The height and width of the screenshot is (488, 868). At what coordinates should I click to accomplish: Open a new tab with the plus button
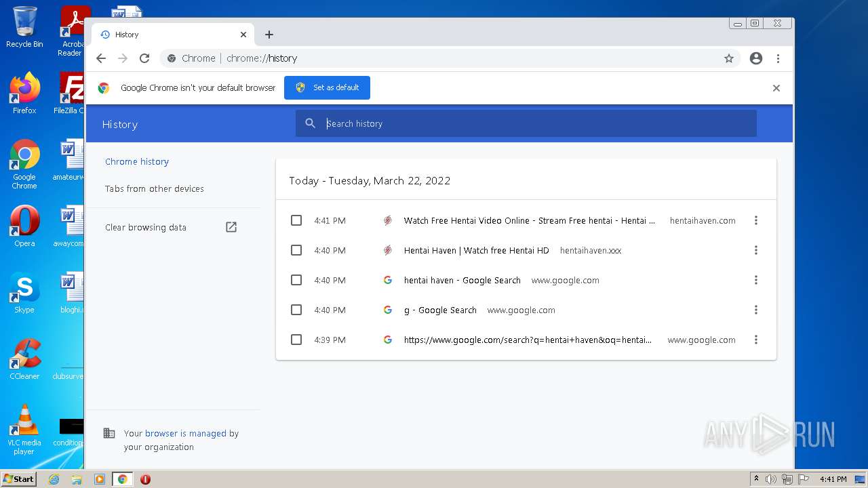pos(269,35)
